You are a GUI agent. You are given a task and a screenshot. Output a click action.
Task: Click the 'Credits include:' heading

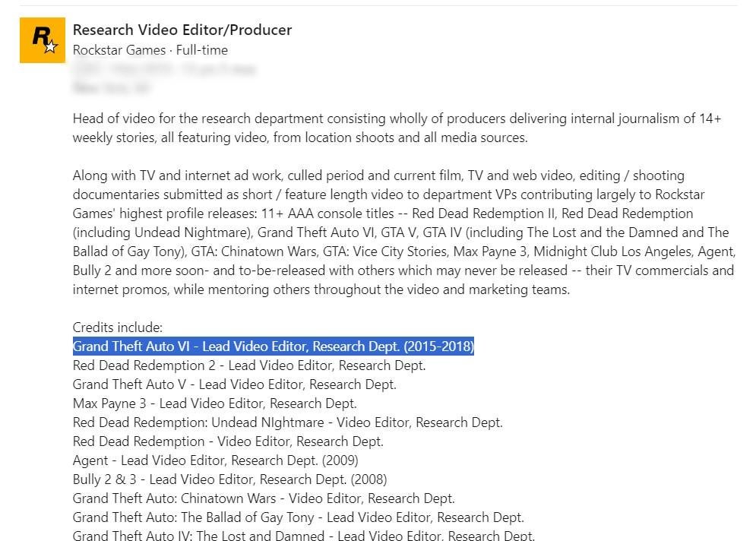(118, 327)
